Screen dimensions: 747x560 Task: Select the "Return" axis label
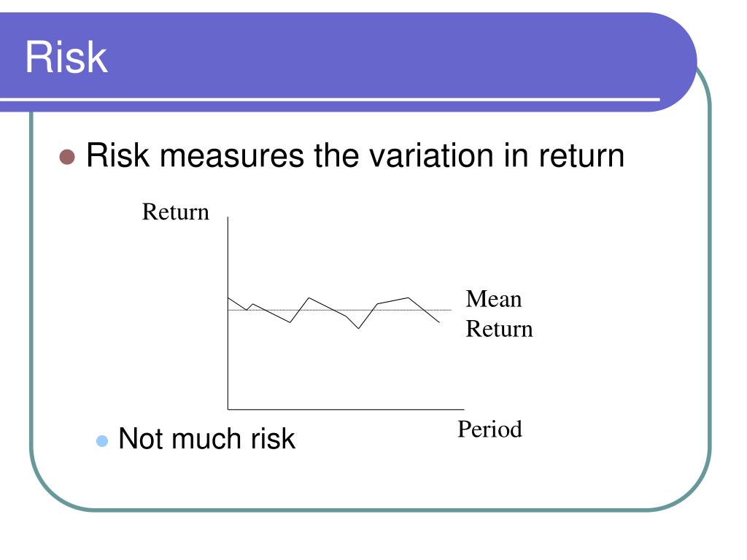[175, 212]
